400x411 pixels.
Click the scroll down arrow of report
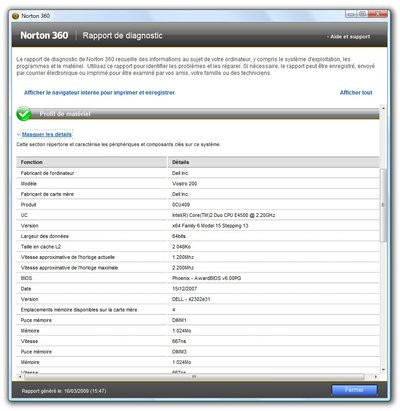[383, 369]
